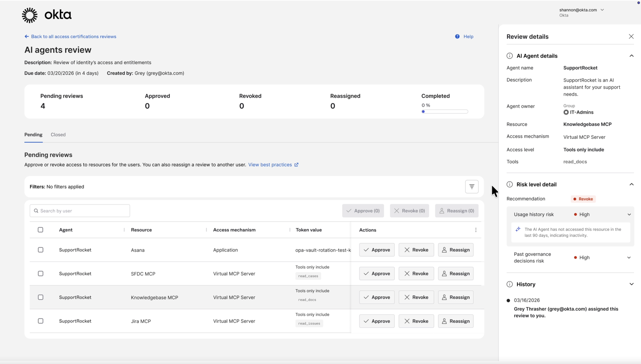Open the kebab menu in the Actions column

pyautogui.click(x=476, y=230)
